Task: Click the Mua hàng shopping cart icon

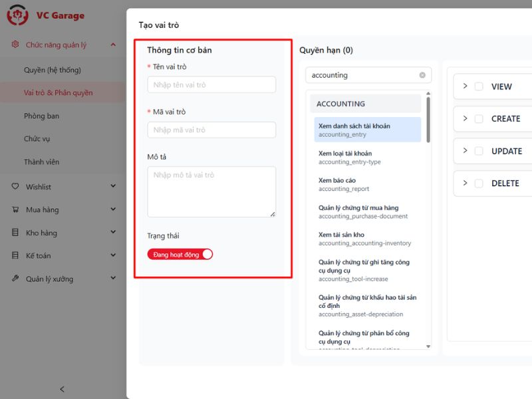Action: pos(15,209)
